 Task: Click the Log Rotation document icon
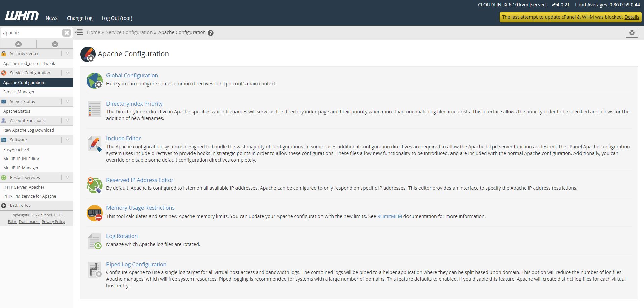point(94,241)
